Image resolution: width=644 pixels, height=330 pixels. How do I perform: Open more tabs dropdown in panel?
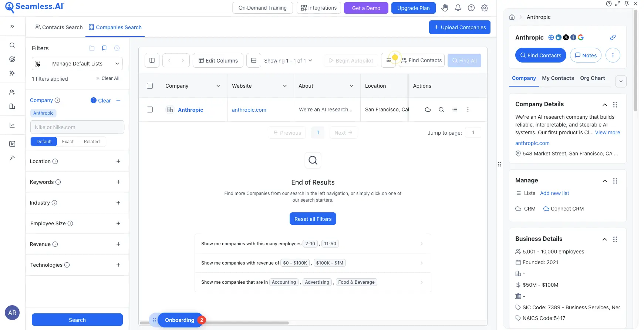(x=621, y=81)
